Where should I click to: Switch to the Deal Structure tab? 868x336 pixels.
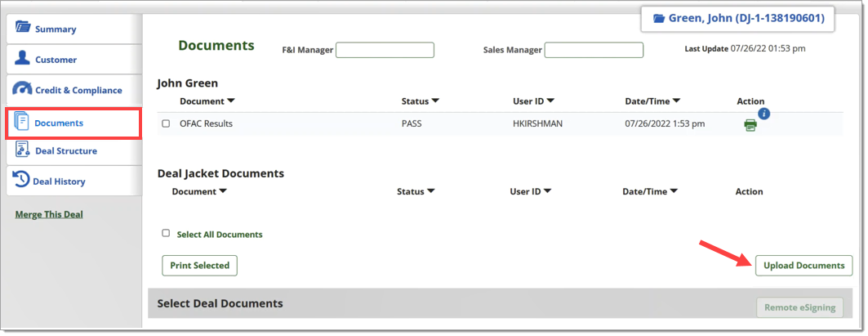[73, 150]
